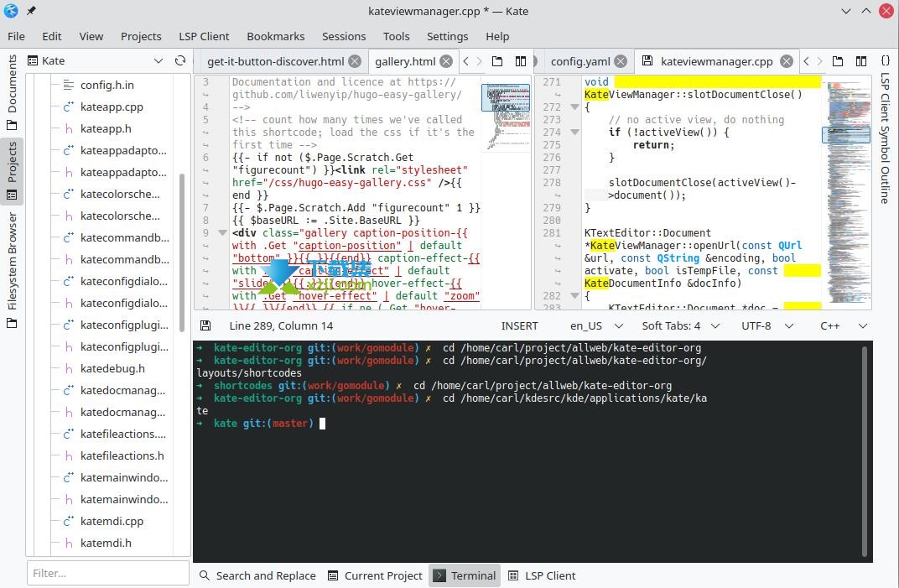
Task: Open the Bookmarks menu
Action: pos(276,36)
